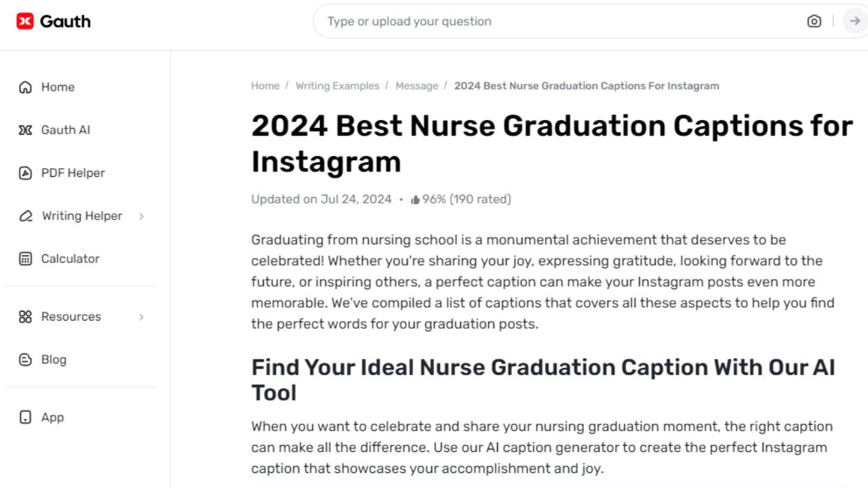The width and height of the screenshot is (868, 488).
Task: Click the App phone icon
Action: pos(25,418)
